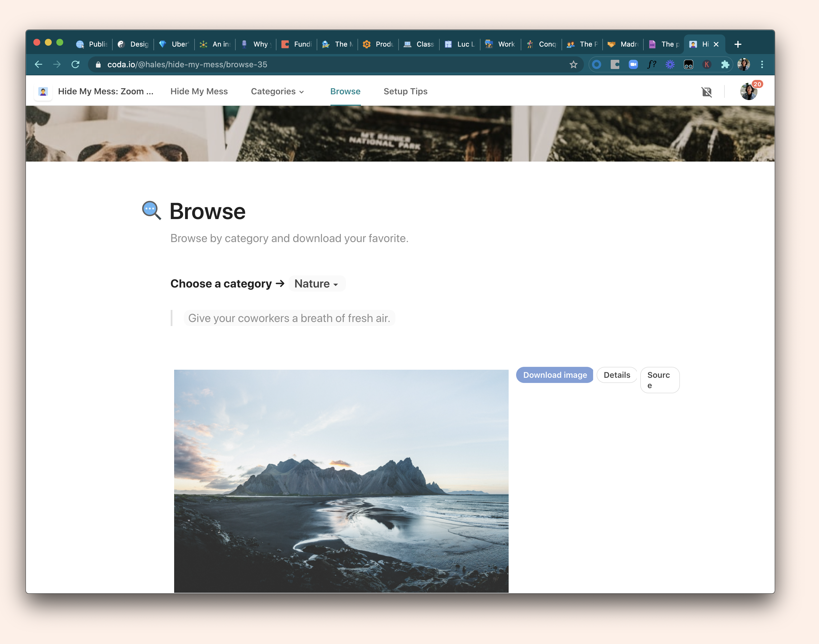Open Chrome three-dot menu
The width and height of the screenshot is (819, 644).
coord(762,64)
